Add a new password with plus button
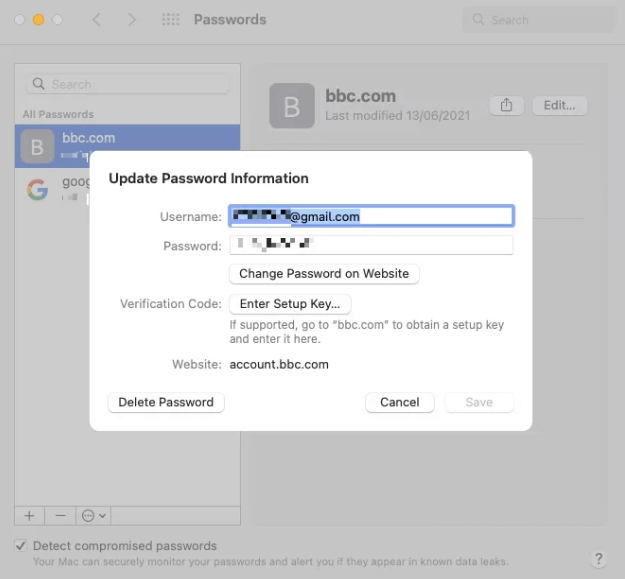Screen dimensions: 625x579 29,516
